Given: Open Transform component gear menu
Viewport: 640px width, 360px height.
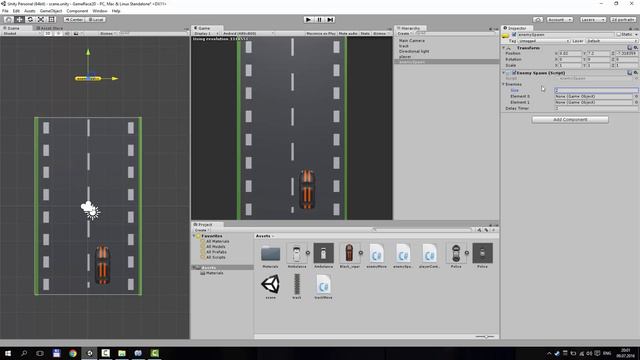Looking at the screenshot, I should click(x=636, y=48).
